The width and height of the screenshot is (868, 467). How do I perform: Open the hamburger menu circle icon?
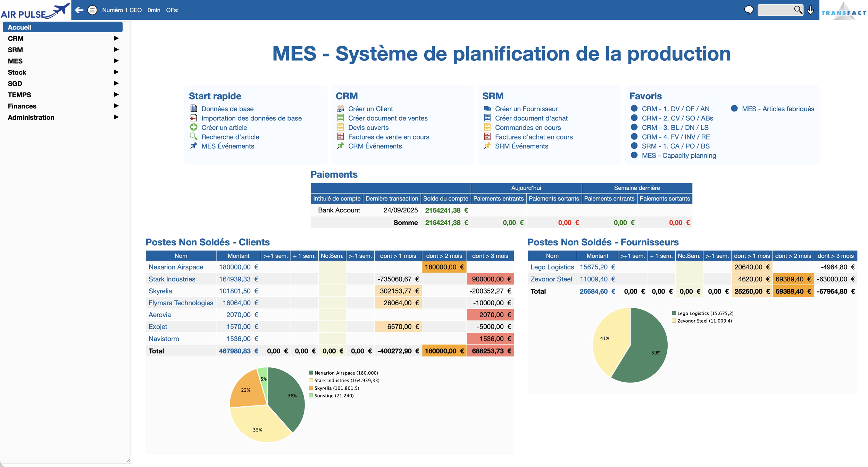[92, 10]
